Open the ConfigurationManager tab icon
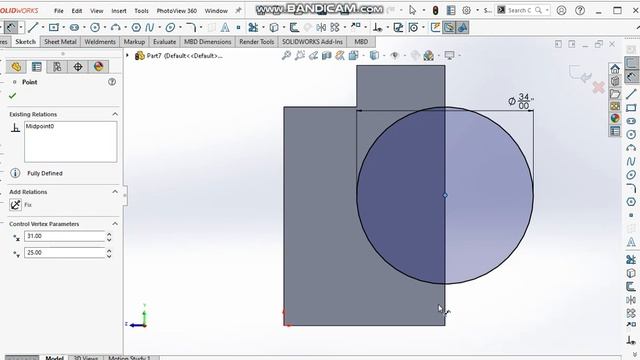This screenshot has height=360, width=640. click(x=57, y=67)
